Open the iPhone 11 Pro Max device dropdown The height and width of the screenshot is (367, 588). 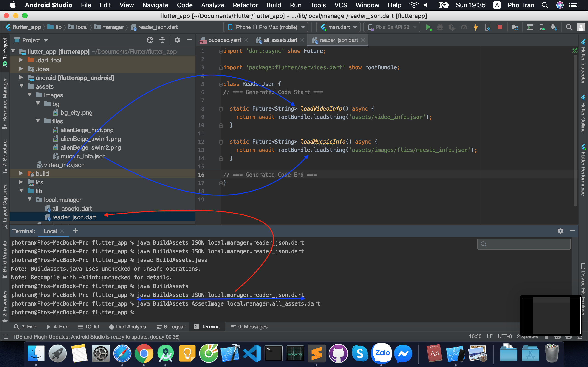(266, 27)
